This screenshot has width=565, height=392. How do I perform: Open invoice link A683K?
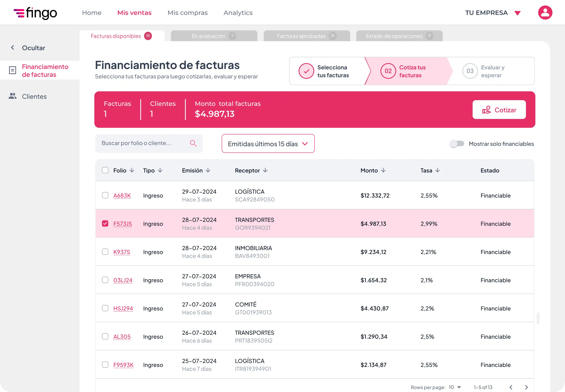tap(122, 195)
